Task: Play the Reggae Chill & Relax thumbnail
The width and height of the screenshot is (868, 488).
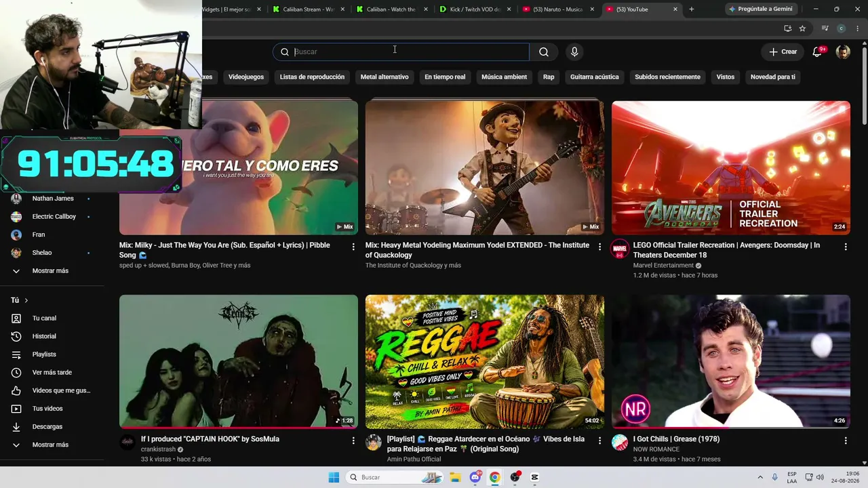Action: (x=485, y=361)
